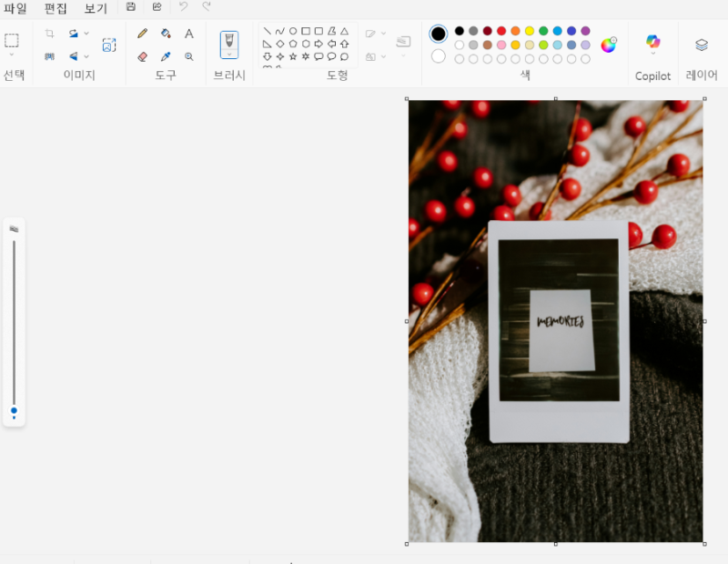Select the oval shape
The image size is (728, 564).
(293, 31)
